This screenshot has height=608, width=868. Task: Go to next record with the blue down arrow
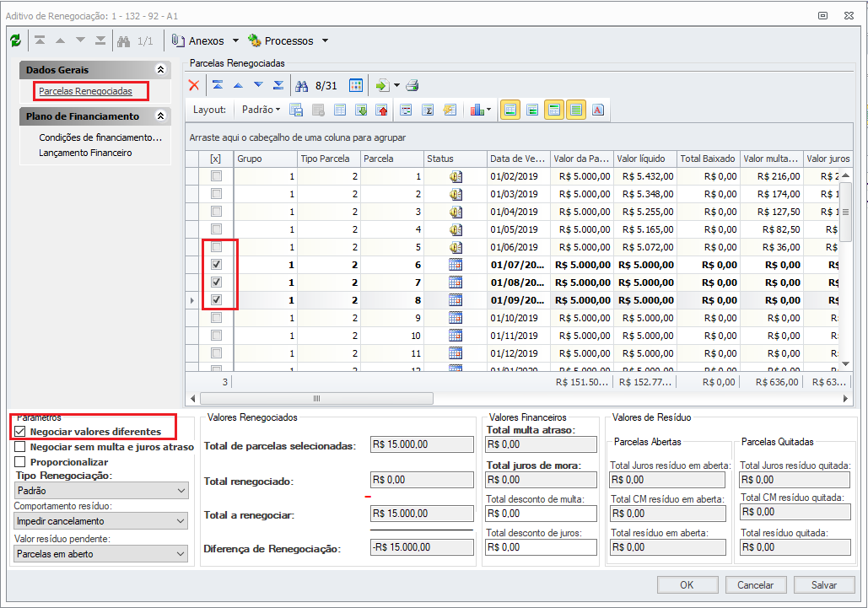point(258,85)
